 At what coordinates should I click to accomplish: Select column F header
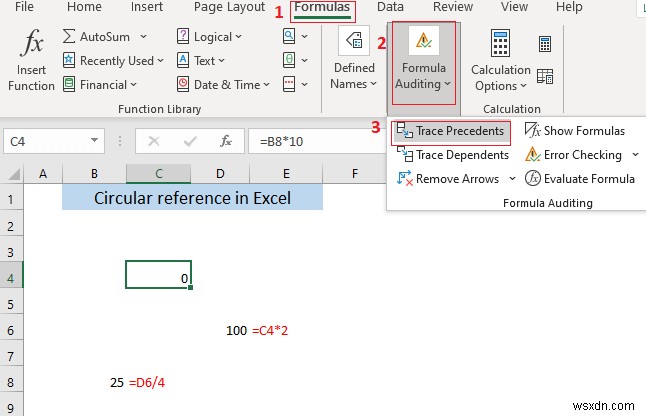click(355, 174)
